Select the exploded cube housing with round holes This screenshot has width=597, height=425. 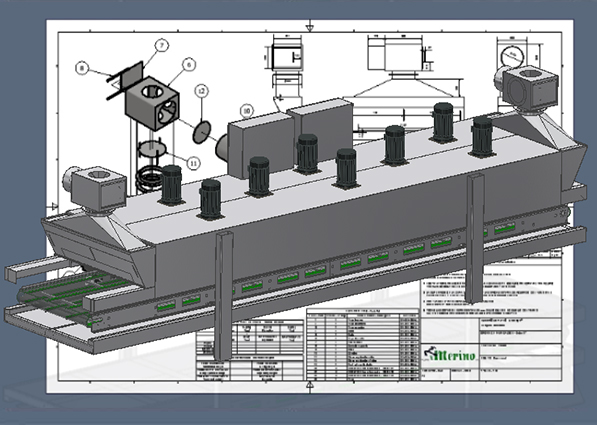[x=152, y=103]
